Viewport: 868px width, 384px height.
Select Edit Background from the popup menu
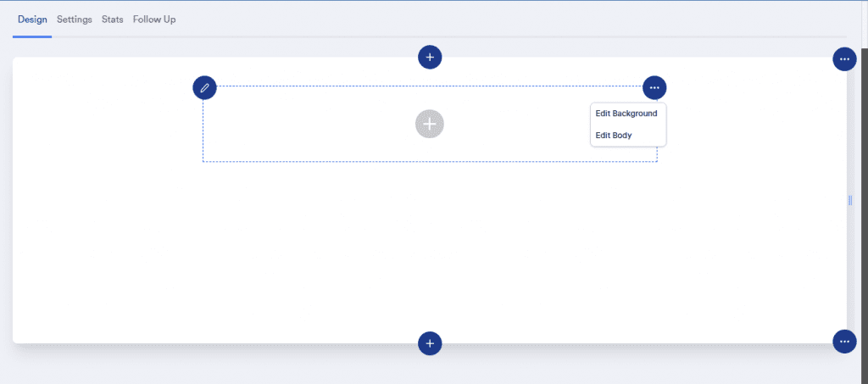pos(626,114)
